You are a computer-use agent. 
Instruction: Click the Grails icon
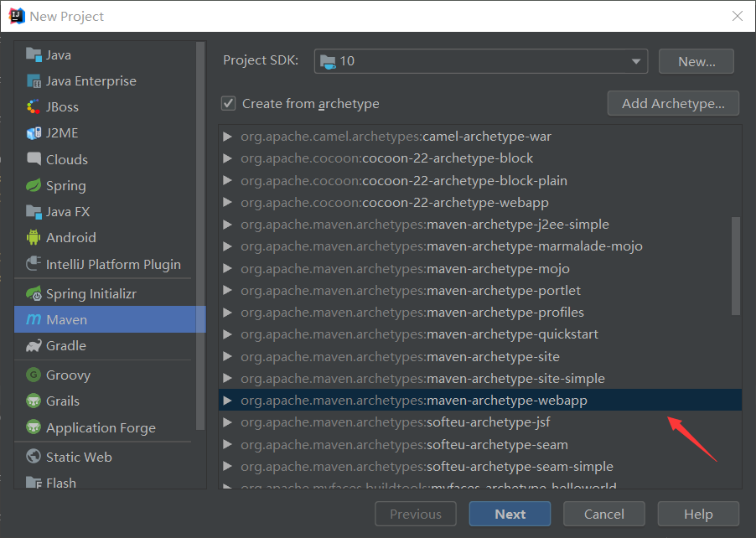(x=34, y=401)
